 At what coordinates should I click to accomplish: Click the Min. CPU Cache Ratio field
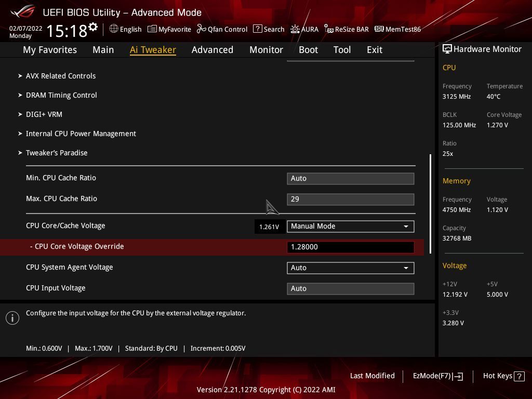click(x=351, y=179)
